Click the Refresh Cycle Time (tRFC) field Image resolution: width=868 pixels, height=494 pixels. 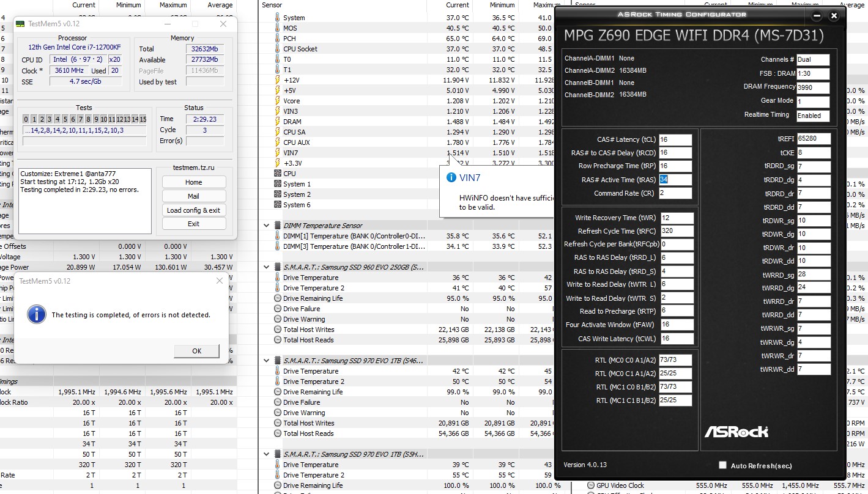point(677,231)
